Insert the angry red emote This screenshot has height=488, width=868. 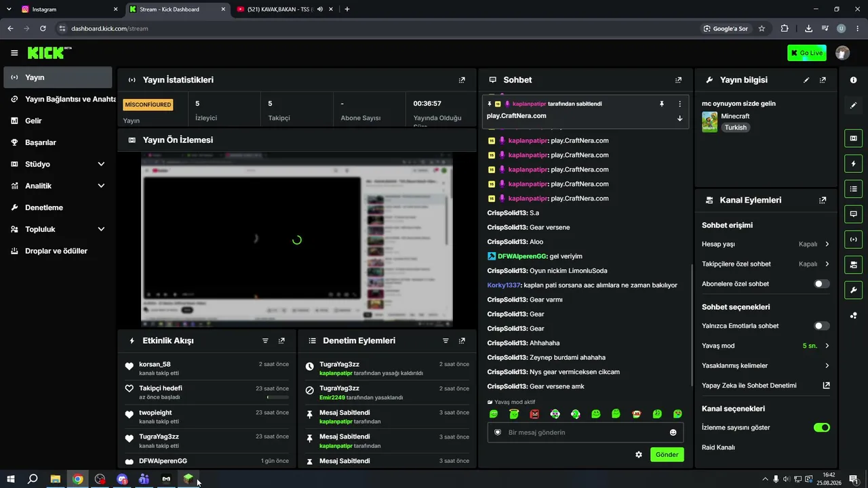[x=534, y=414]
